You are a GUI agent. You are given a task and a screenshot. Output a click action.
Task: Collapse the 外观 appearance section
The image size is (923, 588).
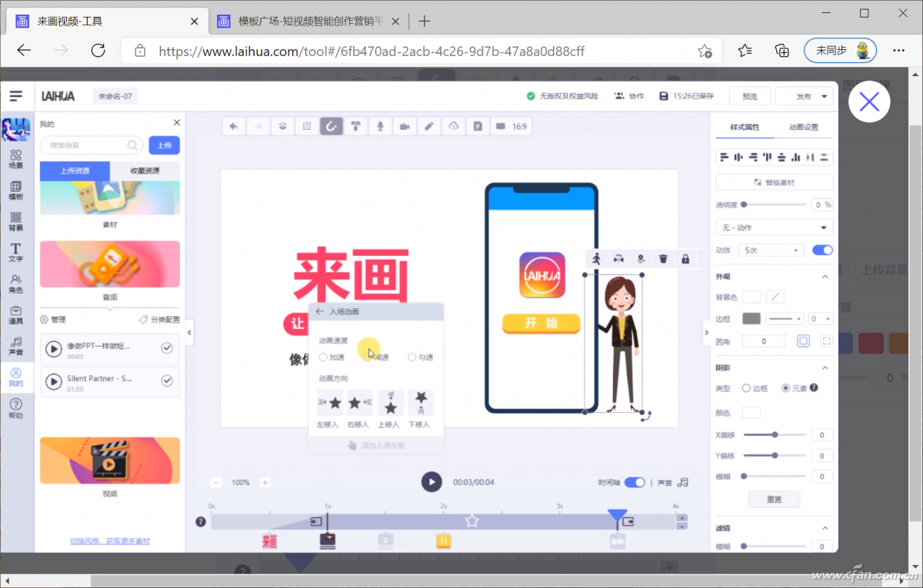825,277
